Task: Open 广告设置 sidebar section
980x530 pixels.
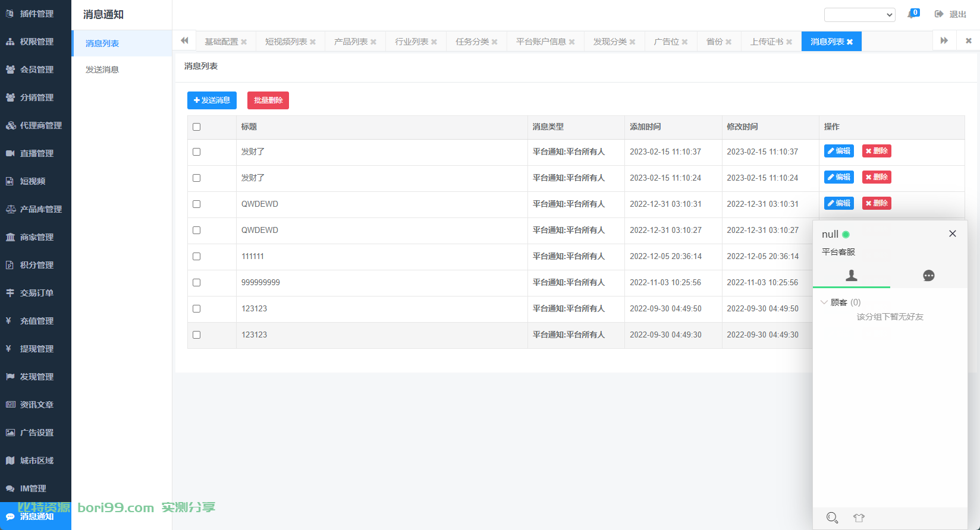Action: pos(36,433)
